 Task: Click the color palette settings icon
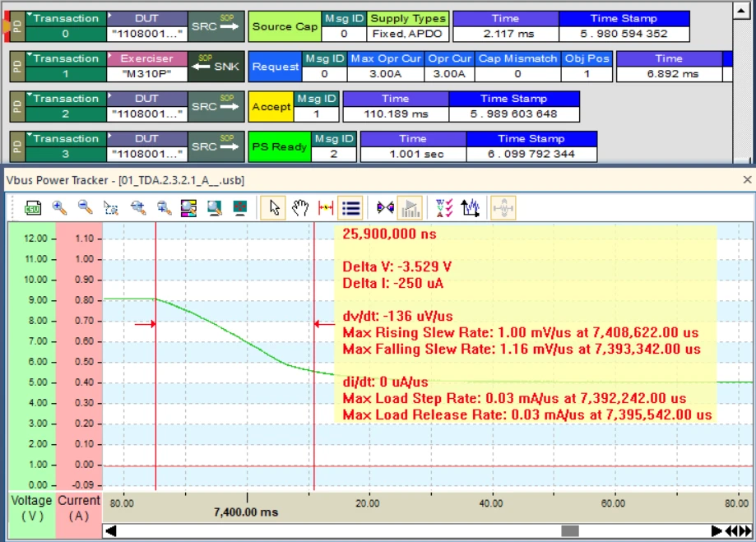pos(188,209)
